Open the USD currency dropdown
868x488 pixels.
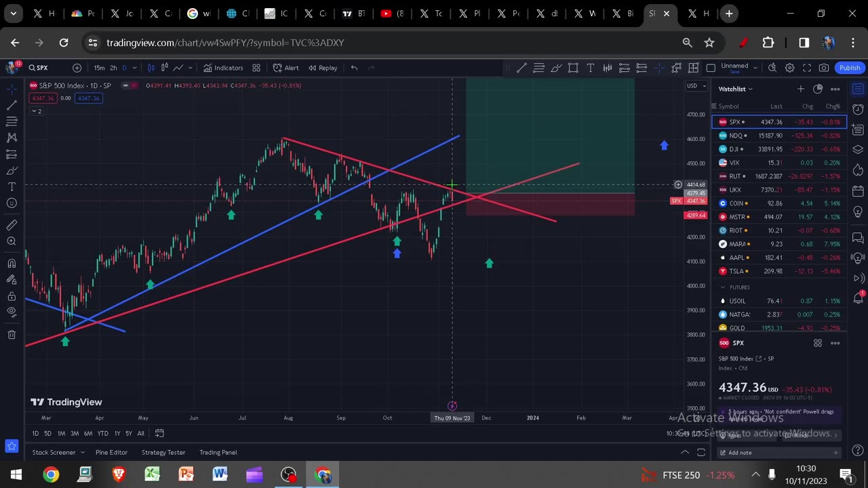[696, 85]
